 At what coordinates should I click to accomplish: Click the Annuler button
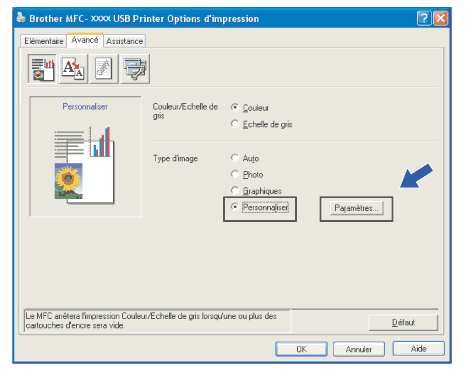359,349
